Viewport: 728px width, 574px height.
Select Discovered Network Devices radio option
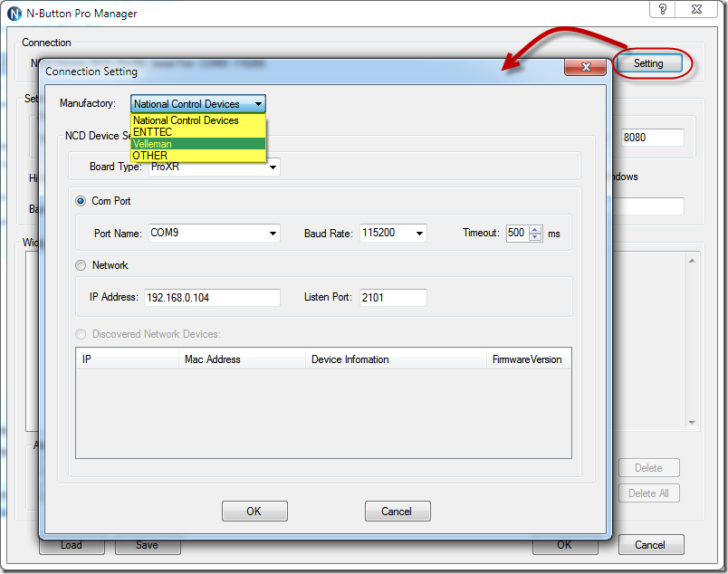point(81,334)
